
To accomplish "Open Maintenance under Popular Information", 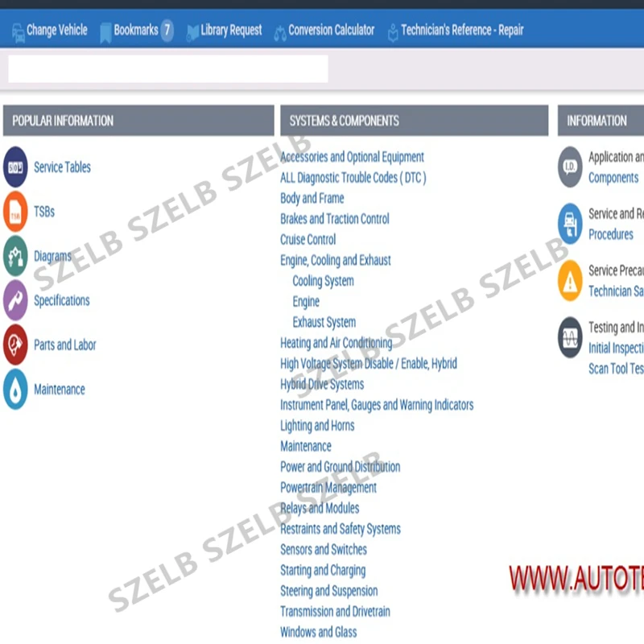I will coord(59,389).
